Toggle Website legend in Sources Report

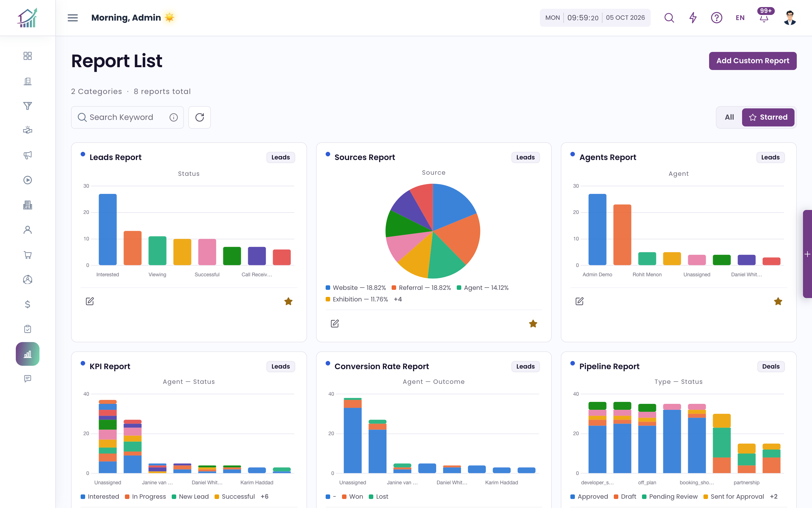point(356,288)
